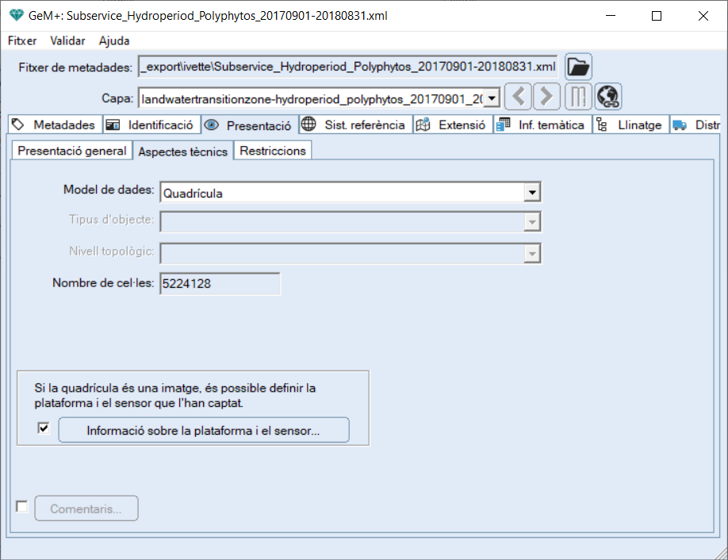Image resolution: width=728 pixels, height=560 pixels.
Task: Click the Quadrícula value in Model de dades
Action: coord(193,194)
